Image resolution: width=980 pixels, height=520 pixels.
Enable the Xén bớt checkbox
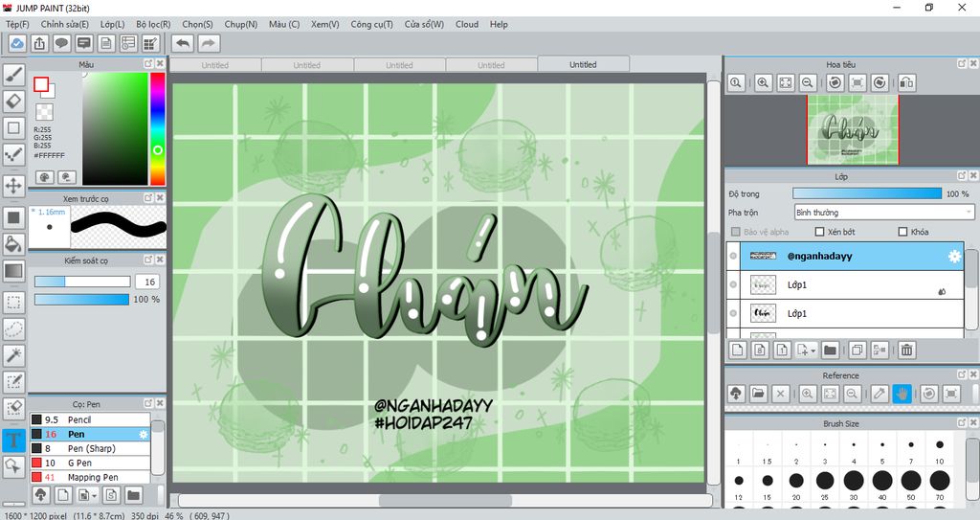tap(819, 232)
